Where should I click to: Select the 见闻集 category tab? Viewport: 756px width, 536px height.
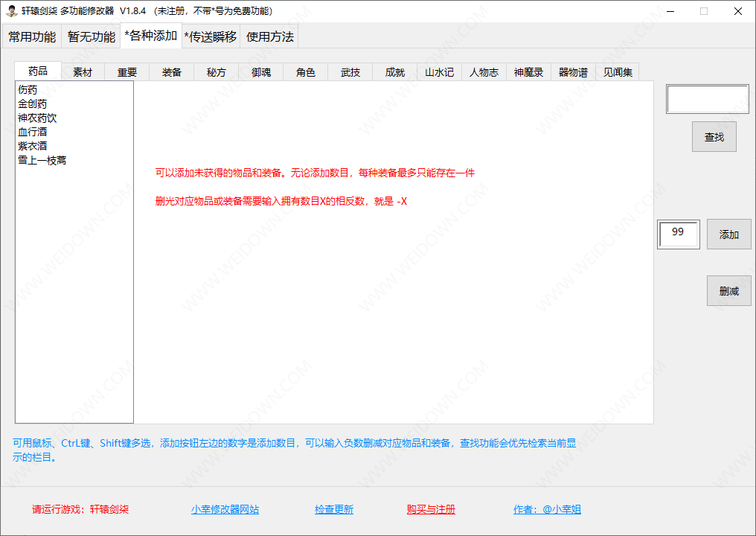[x=618, y=72]
